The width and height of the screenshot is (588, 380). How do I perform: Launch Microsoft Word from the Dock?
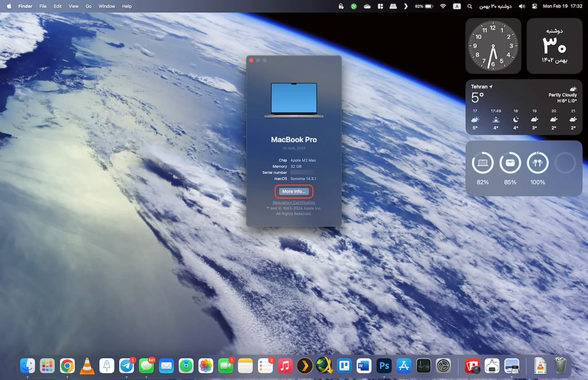click(x=364, y=366)
